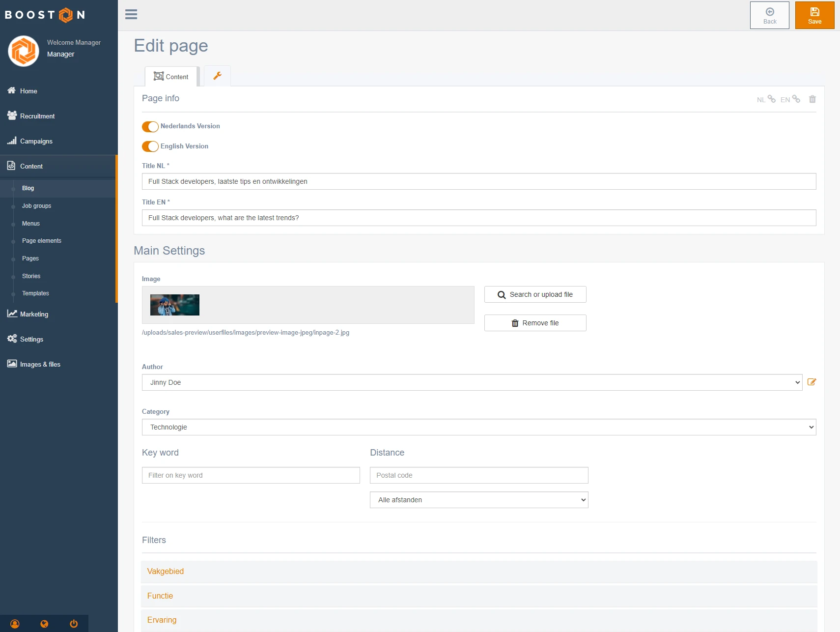840x632 pixels.
Task: Click the Postal code input field
Action: point(478,475)
